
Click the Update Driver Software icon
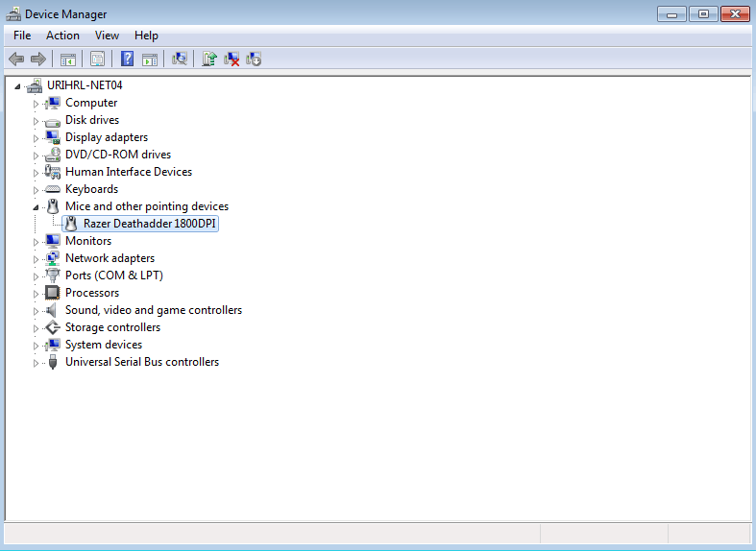(x=209, y=60)
